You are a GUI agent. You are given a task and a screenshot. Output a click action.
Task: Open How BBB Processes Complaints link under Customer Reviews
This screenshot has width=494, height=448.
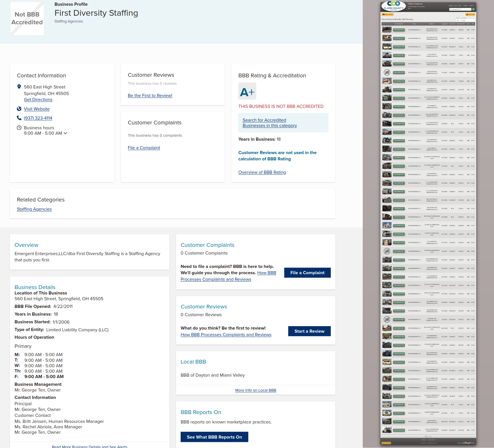pos(226,335)
